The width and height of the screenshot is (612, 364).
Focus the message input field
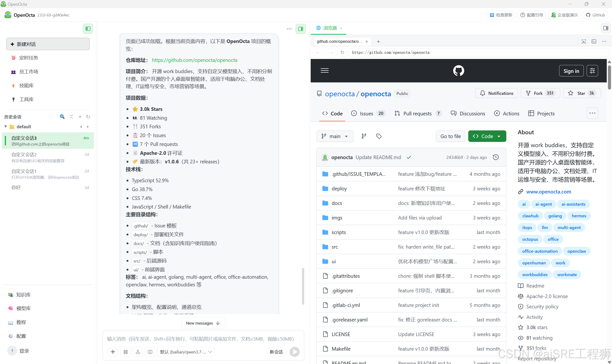point(200,339)
